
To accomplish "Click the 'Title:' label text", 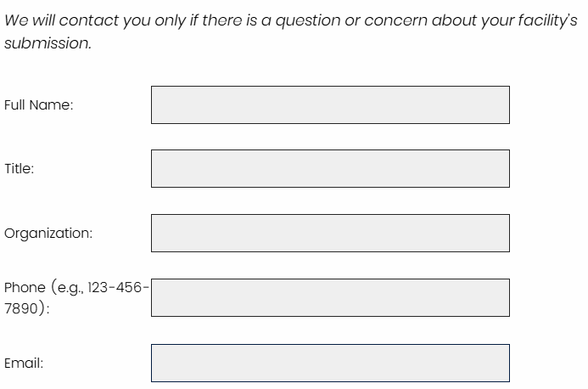I will click(20, 168).
